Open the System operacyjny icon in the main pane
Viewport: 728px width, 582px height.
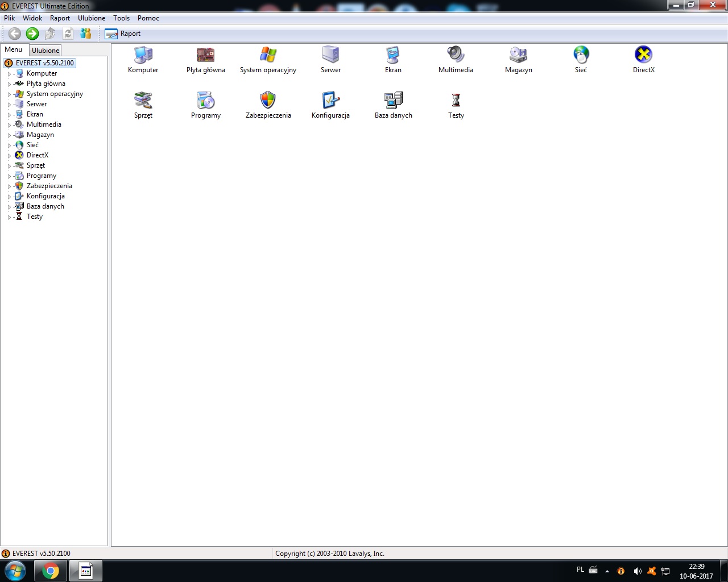point(268,55)
